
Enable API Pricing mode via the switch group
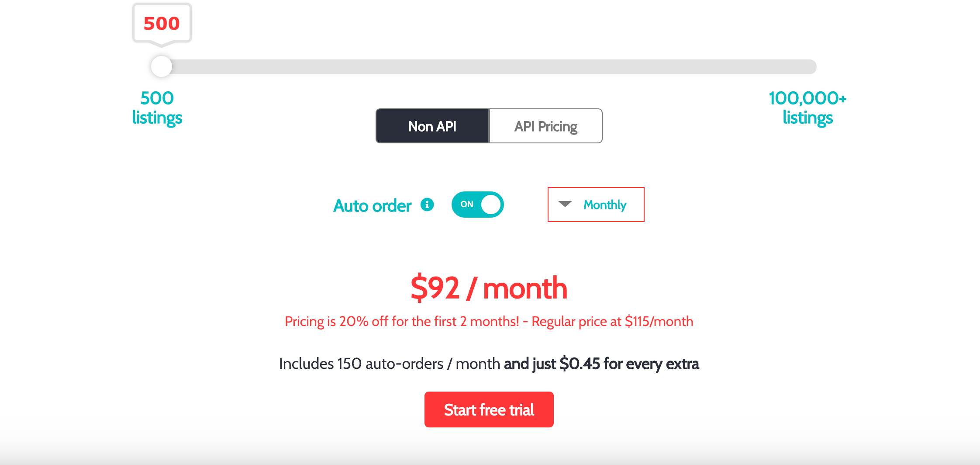[x=546, y=126]
